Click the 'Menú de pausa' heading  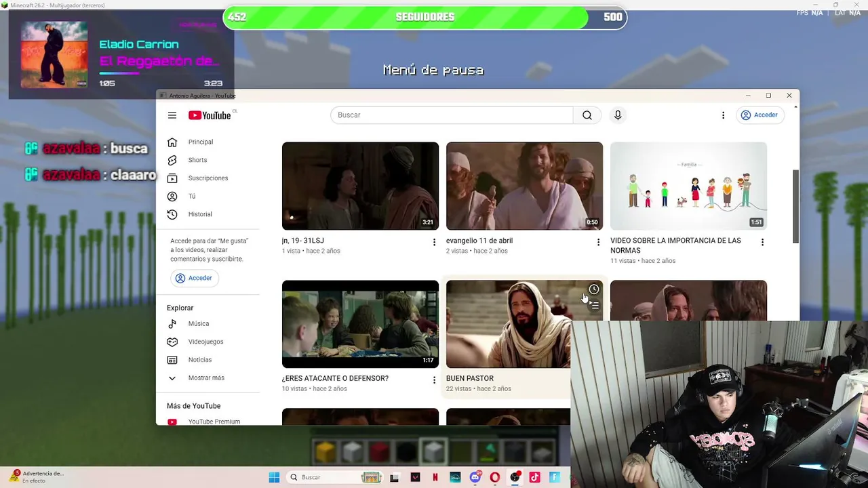click(433, 70)
